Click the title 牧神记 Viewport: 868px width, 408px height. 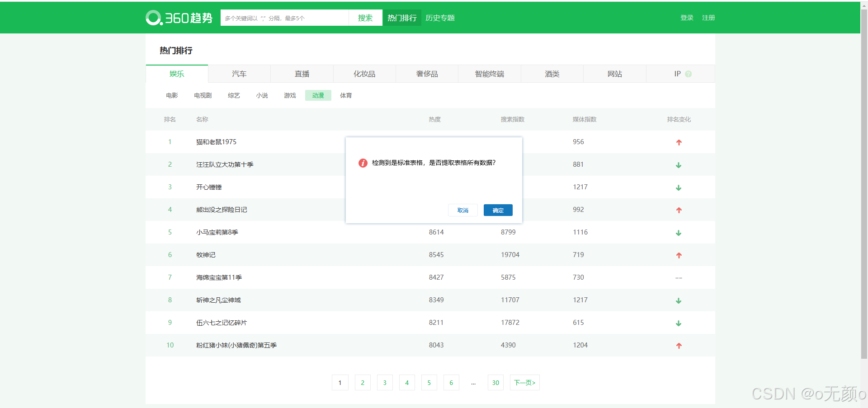click(x=206, y=255)
